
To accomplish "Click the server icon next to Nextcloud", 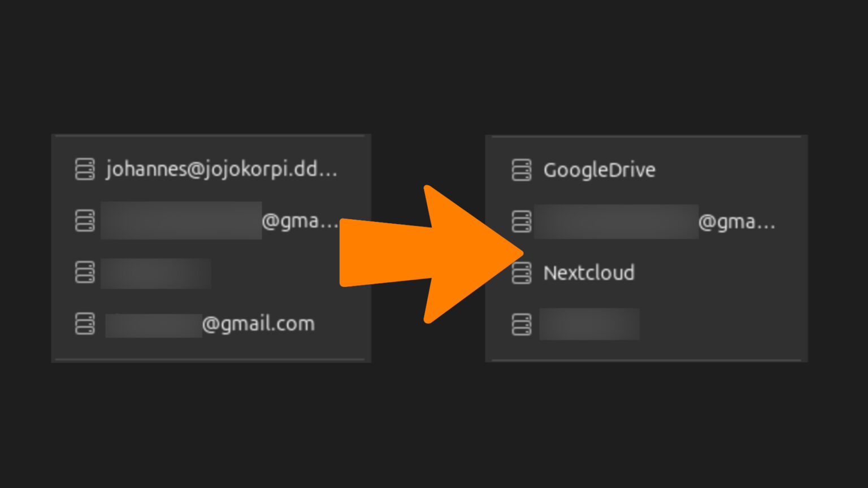I will point(521,273).
